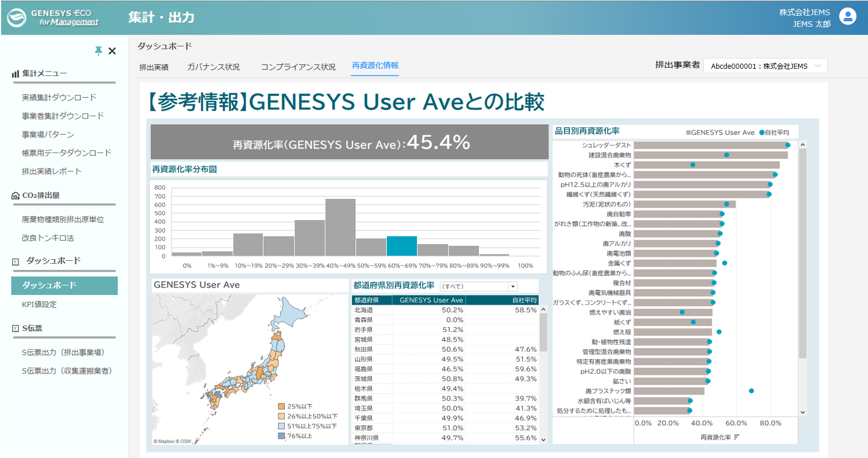
Task: Open the 都道府県別再資源化率 (すべて) filter dropdown
Action: coord(478,287)
